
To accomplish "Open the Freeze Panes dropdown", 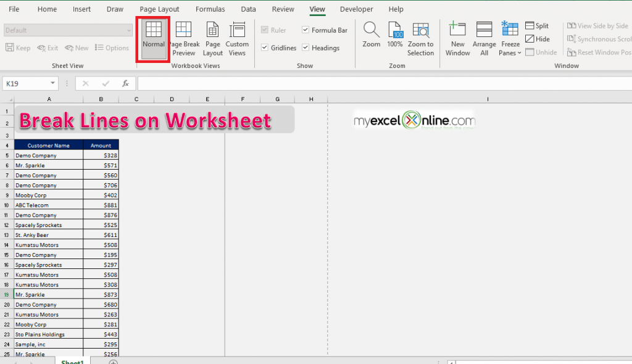I will point(509,38).
